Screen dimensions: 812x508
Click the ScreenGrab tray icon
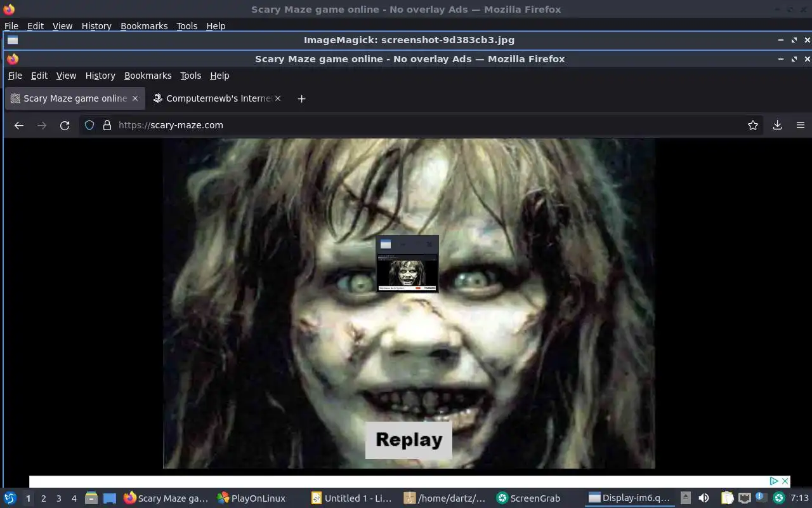click(779, 498)
